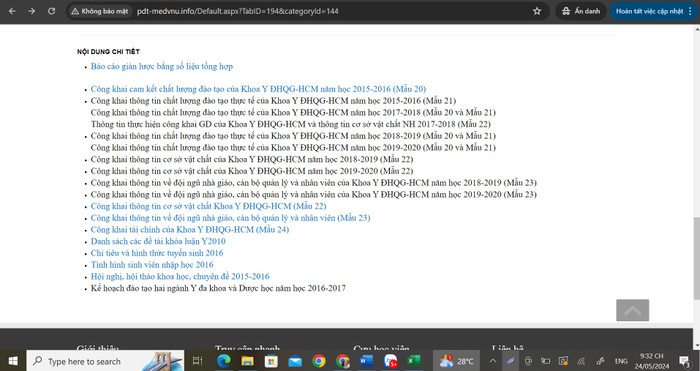Reload the current page
This screenshot has height=371, width=700.
[x=51, y=11]
